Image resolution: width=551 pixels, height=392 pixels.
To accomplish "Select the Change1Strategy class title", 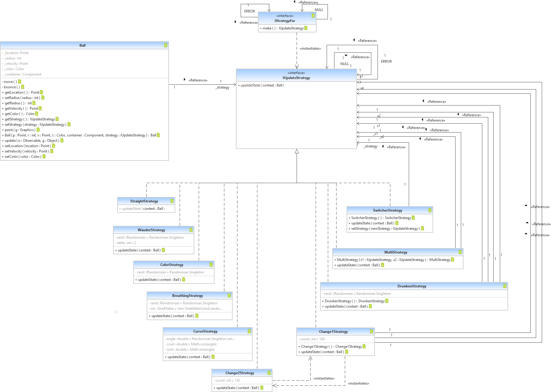I will 333,332.
